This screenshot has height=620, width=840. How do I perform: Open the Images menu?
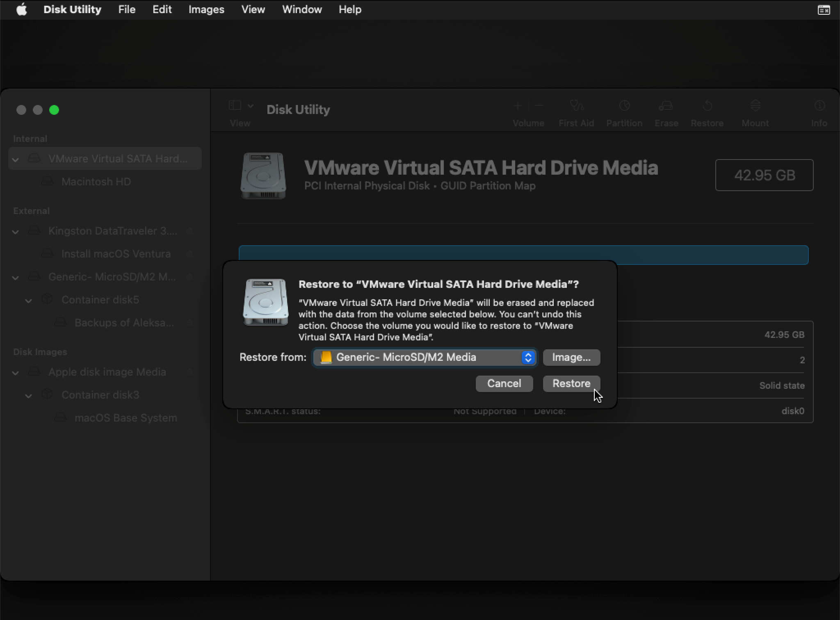pos(206,9)
